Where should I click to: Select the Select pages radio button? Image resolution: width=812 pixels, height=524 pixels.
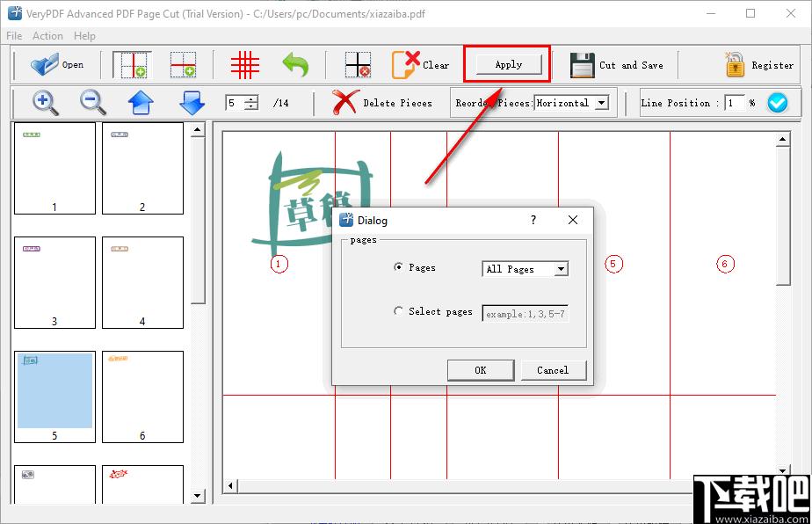click(398, 311)
